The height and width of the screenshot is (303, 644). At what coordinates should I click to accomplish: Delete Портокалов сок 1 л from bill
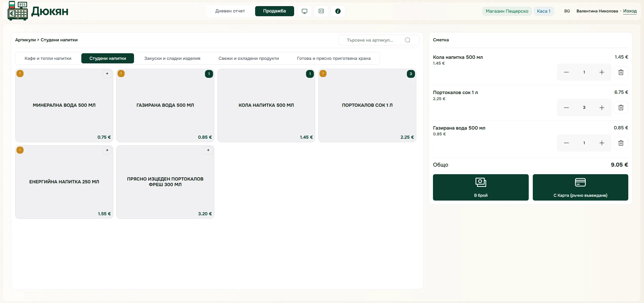pyautogui.click(x=621, y=108)
